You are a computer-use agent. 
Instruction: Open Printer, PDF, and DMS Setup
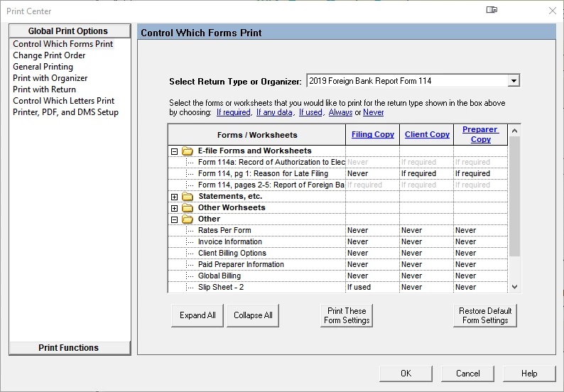click(x=65, y=112)
